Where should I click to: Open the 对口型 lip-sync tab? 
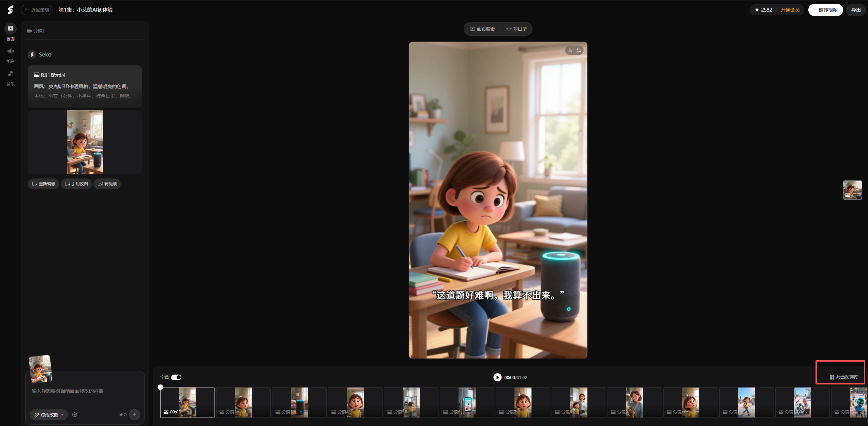pos(517,29)
